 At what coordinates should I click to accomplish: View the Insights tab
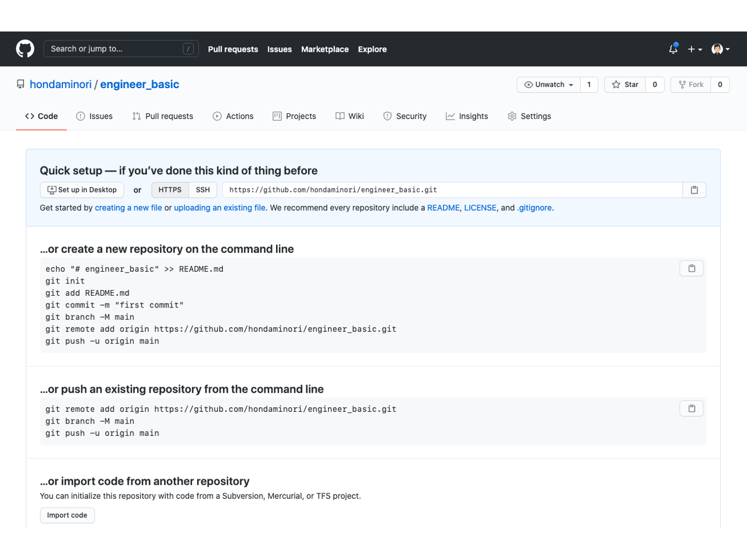click(x=467, y=116)
